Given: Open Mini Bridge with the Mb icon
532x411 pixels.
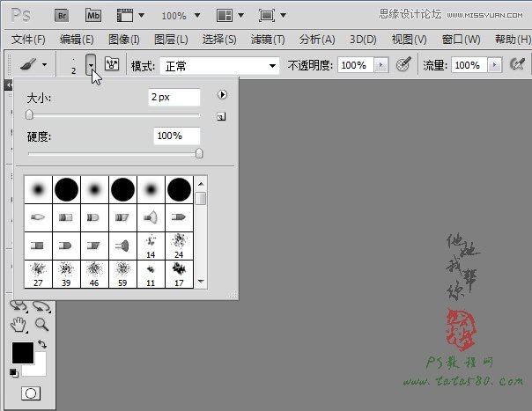Looking at the screenshot, I should [93, 16].
